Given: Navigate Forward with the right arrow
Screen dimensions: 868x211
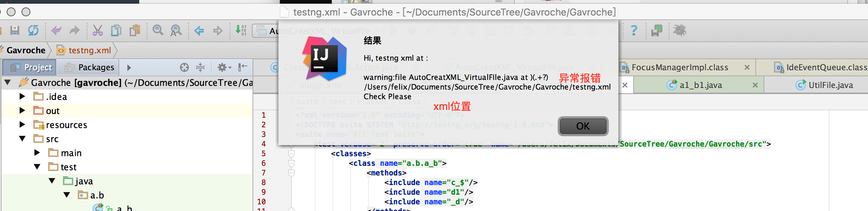Looking at the screenshot, I should pyautogui.click(x=218, y=31).
